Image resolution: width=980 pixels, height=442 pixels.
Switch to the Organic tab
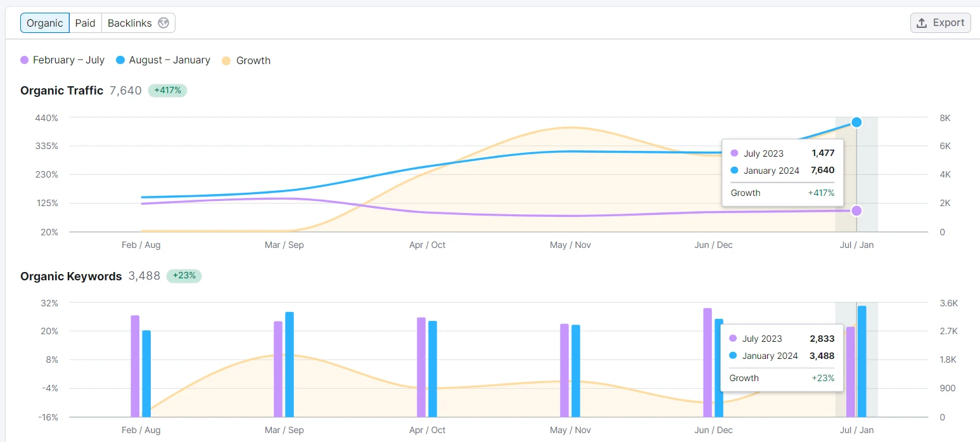[45, 23]
